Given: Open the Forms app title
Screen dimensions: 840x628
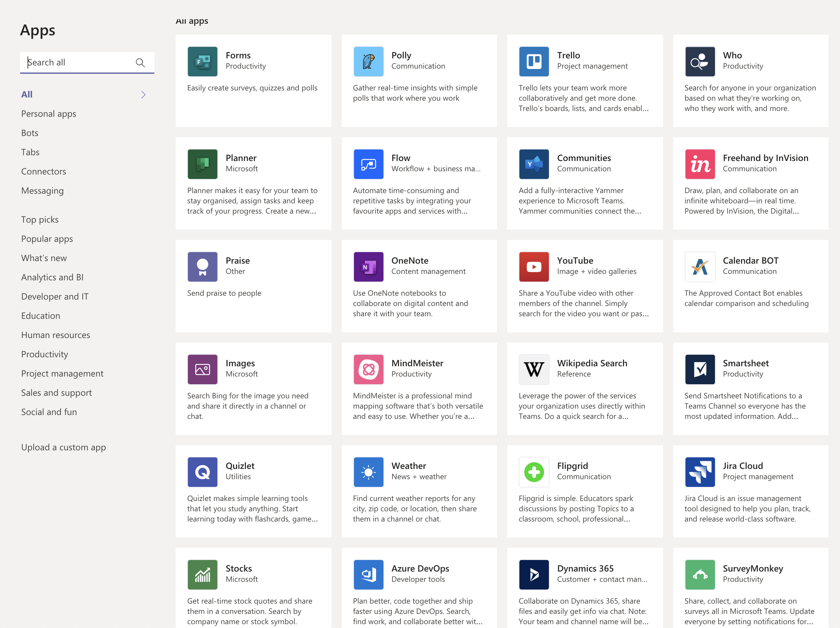Looking at the screenshot, I should point(238,55).
